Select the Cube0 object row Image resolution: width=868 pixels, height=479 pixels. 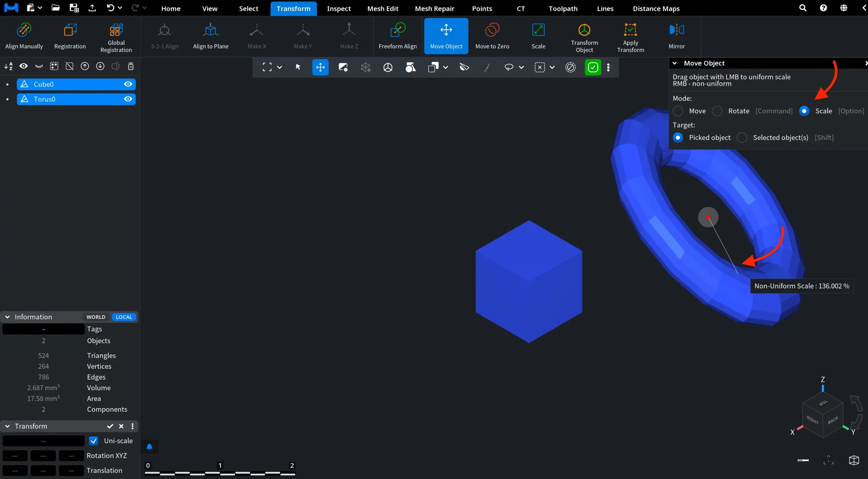[x=76, y=84]
